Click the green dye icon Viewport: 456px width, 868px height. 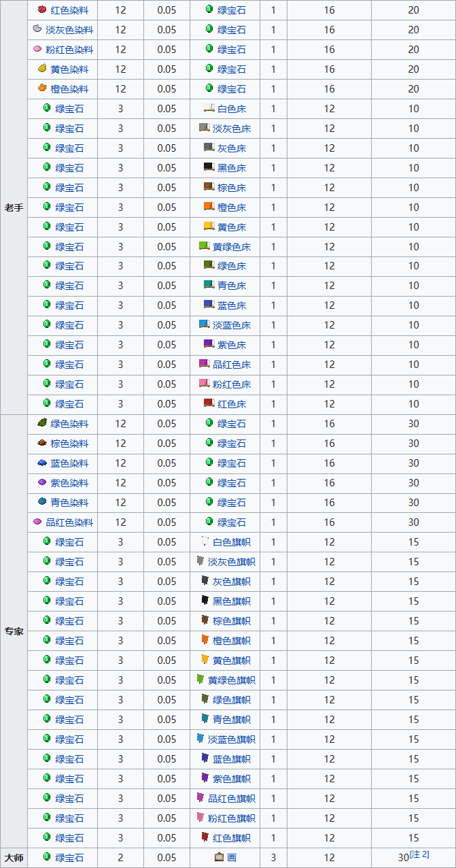[41, 424]
